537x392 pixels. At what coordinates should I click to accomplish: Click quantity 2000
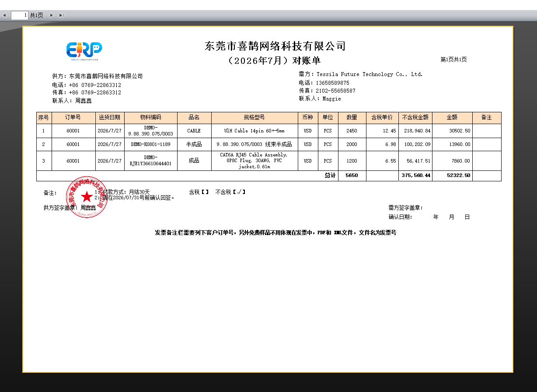[352, 144]
